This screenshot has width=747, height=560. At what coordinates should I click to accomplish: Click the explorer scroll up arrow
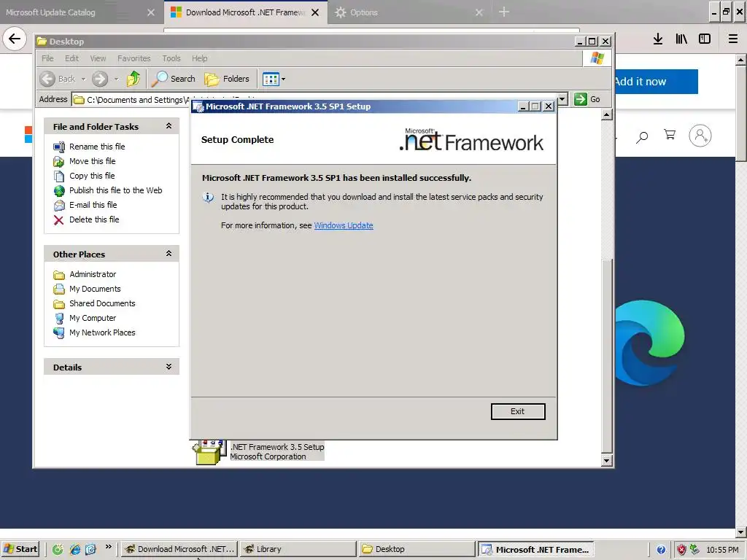(606, 114)
